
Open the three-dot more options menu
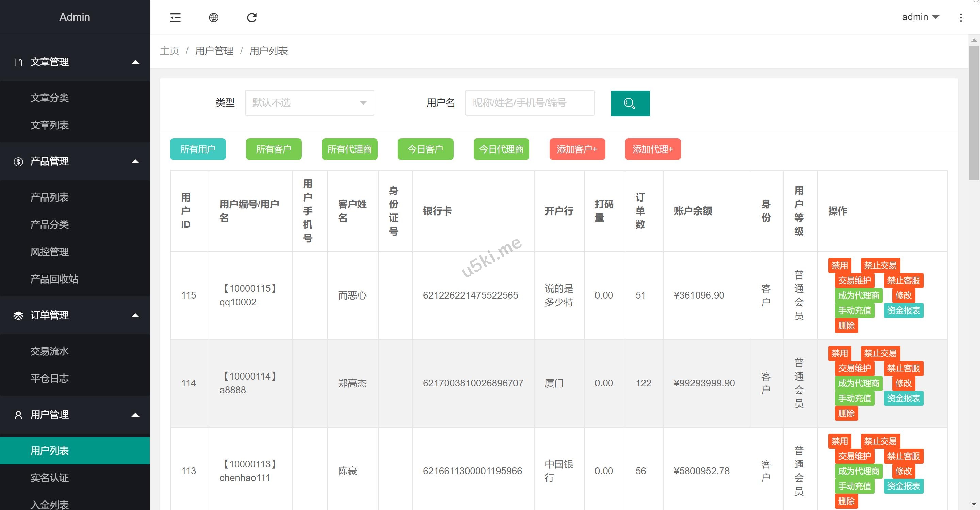(x=961, y=17)
